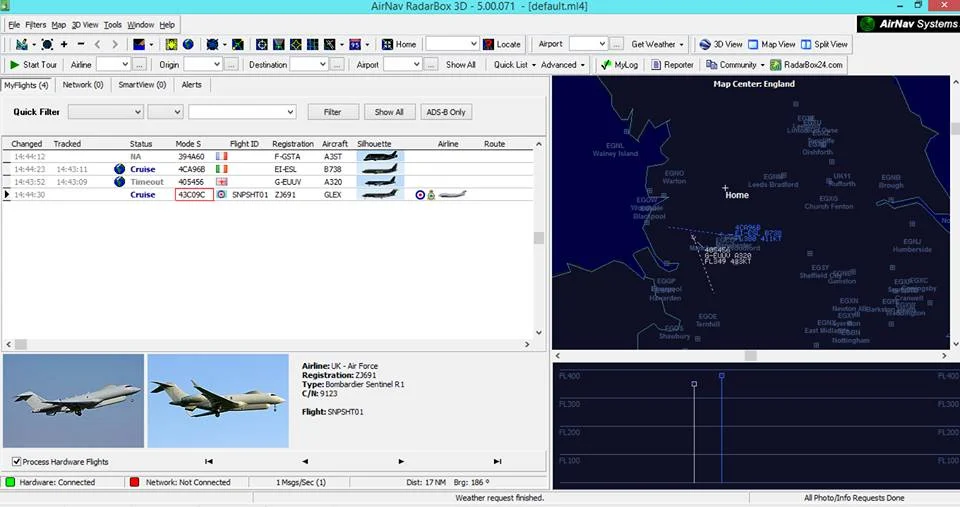Open the 3D View menu
Viewport: 960px width, 507px height.
(85, 24)
